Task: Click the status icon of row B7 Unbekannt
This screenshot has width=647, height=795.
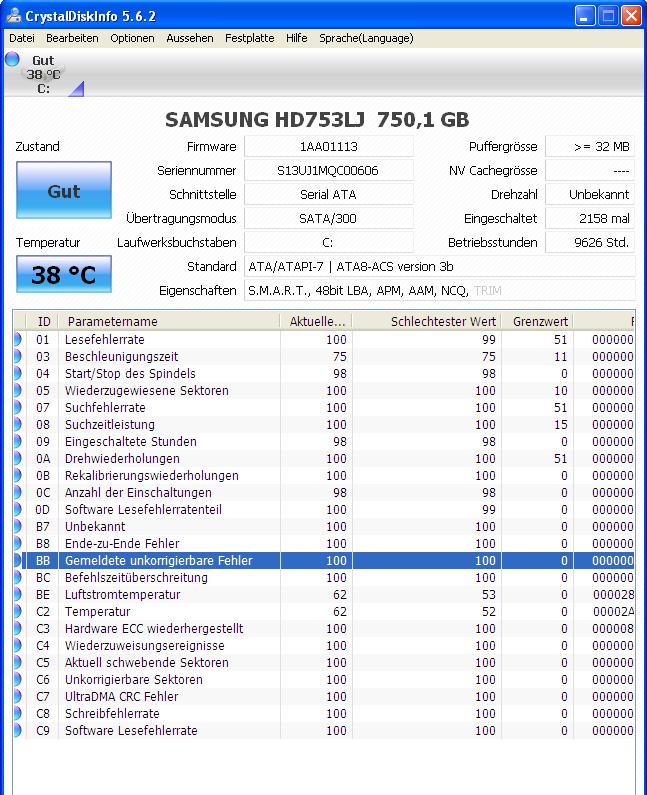Action: 18,526
